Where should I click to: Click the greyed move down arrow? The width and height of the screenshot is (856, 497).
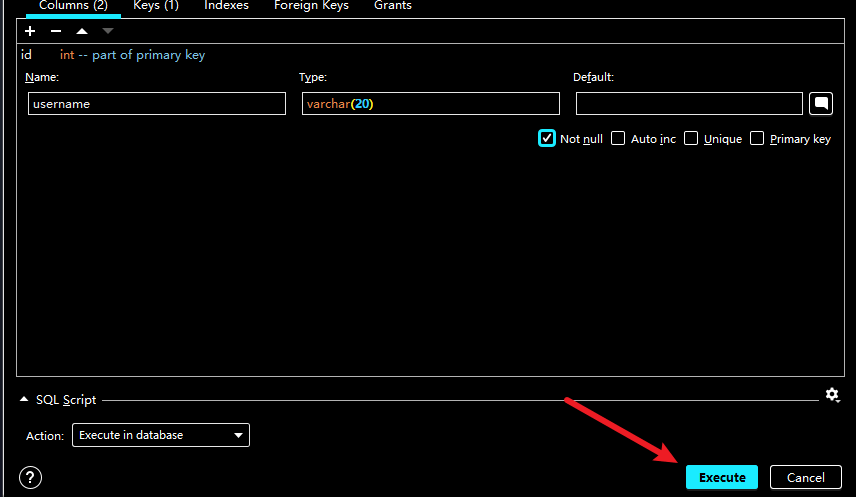click(108, 32)
